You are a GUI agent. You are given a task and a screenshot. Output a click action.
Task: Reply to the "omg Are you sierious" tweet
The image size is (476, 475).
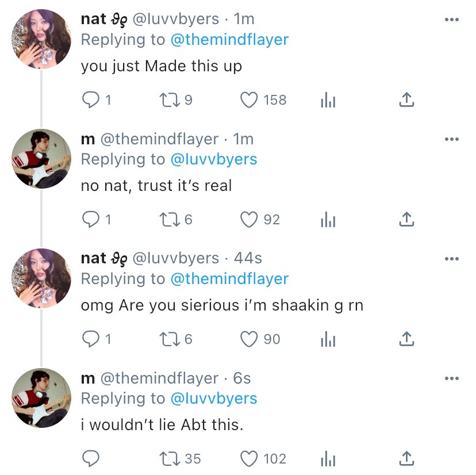[91, 339]
